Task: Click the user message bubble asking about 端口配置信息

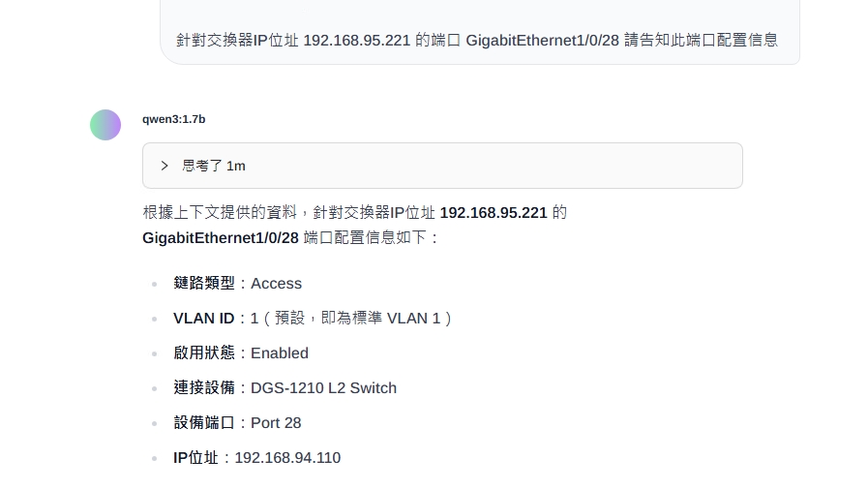Action: 480,32
